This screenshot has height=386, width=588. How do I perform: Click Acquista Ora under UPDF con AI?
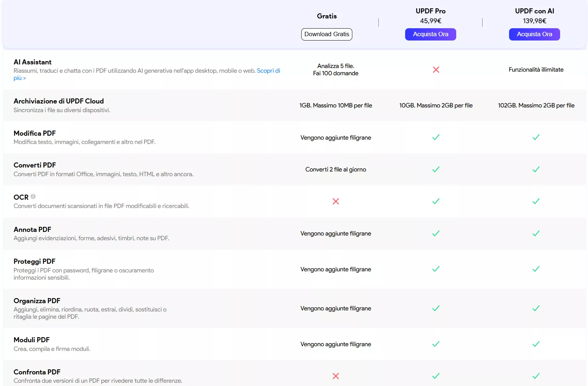point(534,34)
